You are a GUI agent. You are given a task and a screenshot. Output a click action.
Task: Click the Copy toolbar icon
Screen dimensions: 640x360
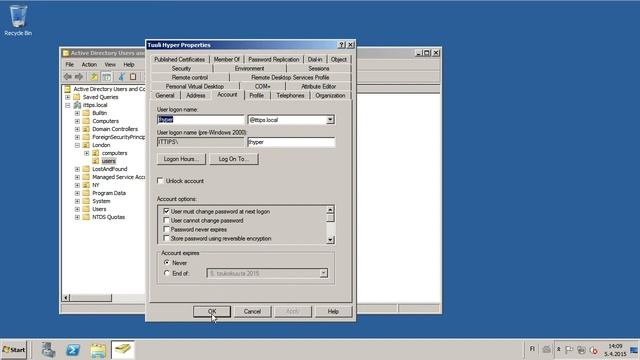133,76
